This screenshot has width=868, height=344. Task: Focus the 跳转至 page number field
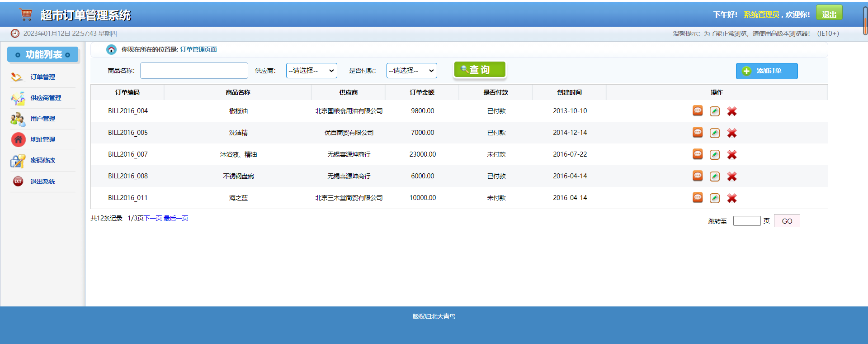click(x=747, y=221)
